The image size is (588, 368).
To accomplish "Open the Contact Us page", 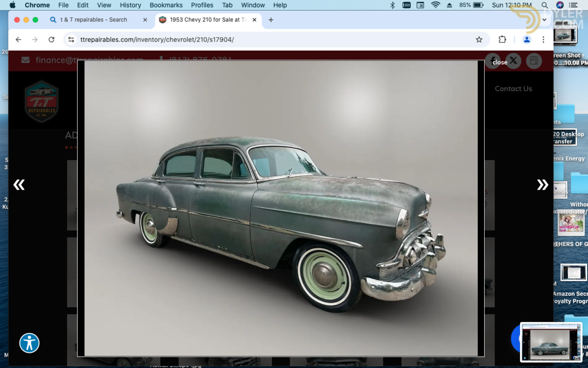I will click(x=513, y=89).
